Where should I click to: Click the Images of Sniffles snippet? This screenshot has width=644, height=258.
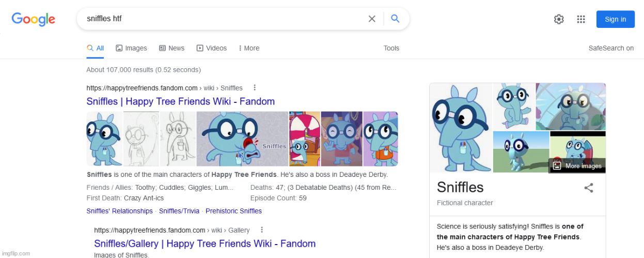(121, 255)
